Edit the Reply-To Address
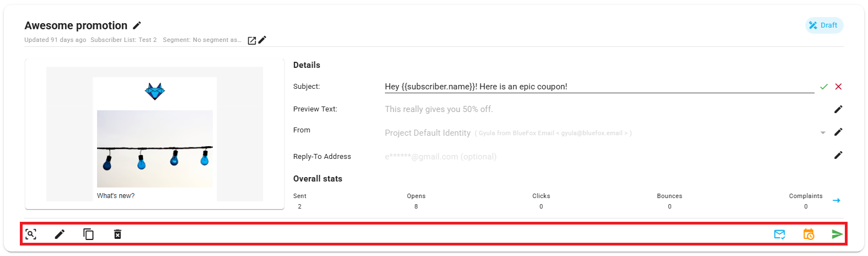This screenshot has width=868, height=256. tap(838, 155)
